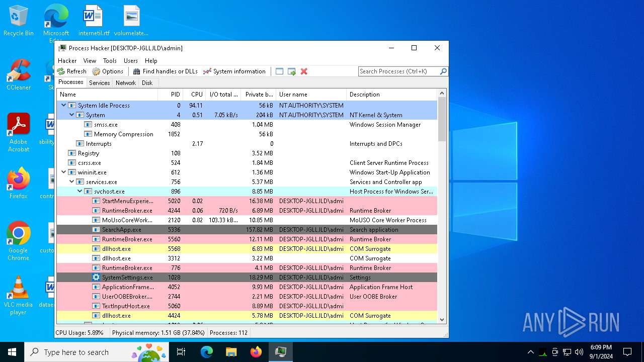Switch to the Network tab
Viewport: 644px width, 362px height.
(126, 83)
